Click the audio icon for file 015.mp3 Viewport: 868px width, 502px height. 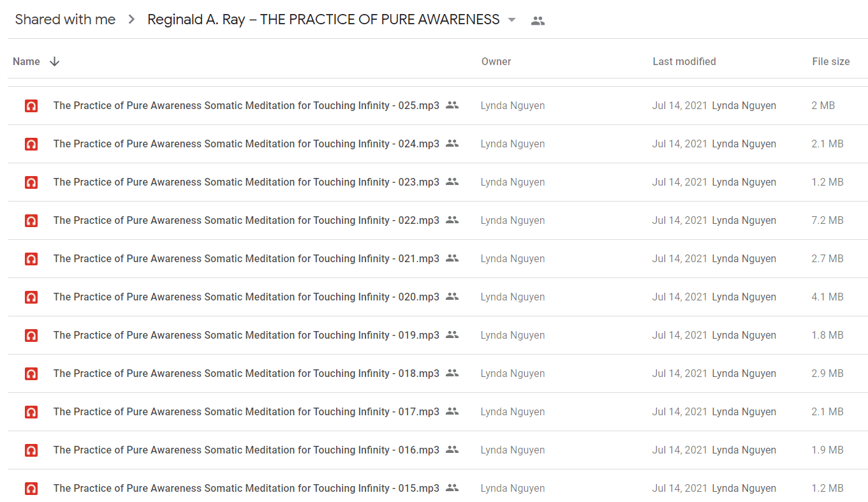tap(31, 489)
